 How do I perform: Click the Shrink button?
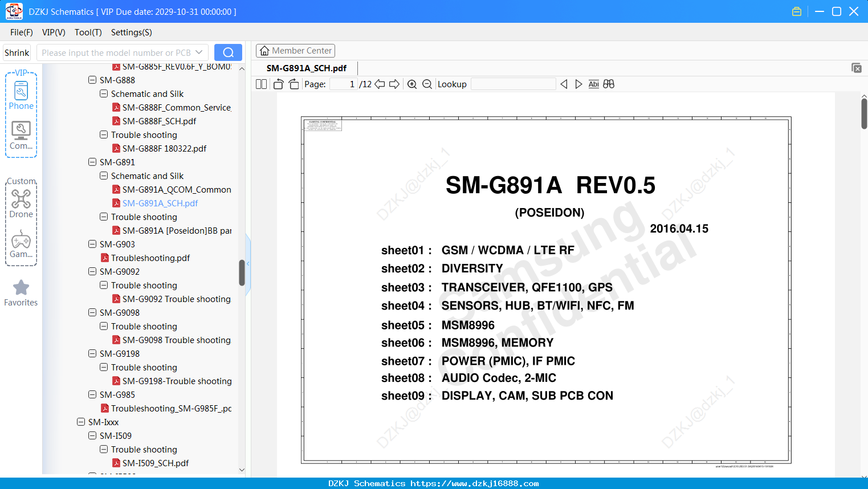tap(17, 52)
